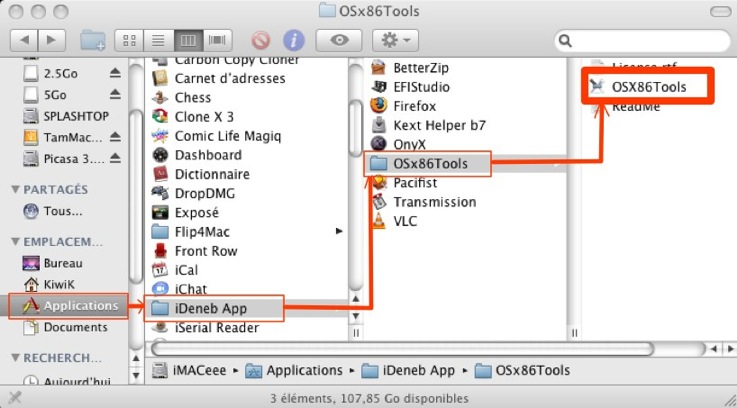Switch to column view mode
This screenshot has height=408, width=737.
pyautogui.click(x=188, y=40)
